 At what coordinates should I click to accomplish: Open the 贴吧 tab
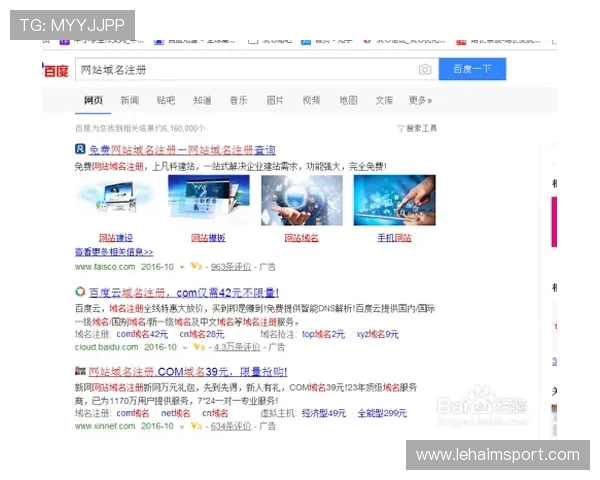[x=166, y=100]
